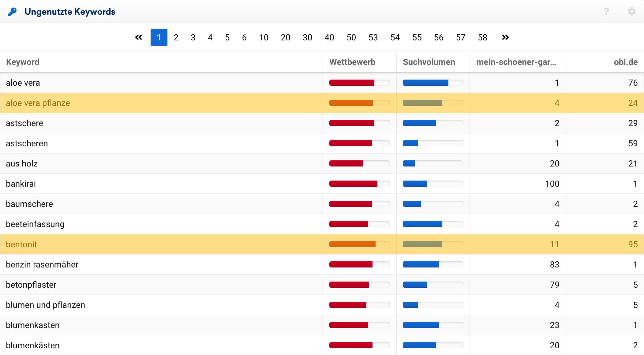Screen dimensions: 644x355
Task: Open the help question mark icon
Action: click(606, 12)
